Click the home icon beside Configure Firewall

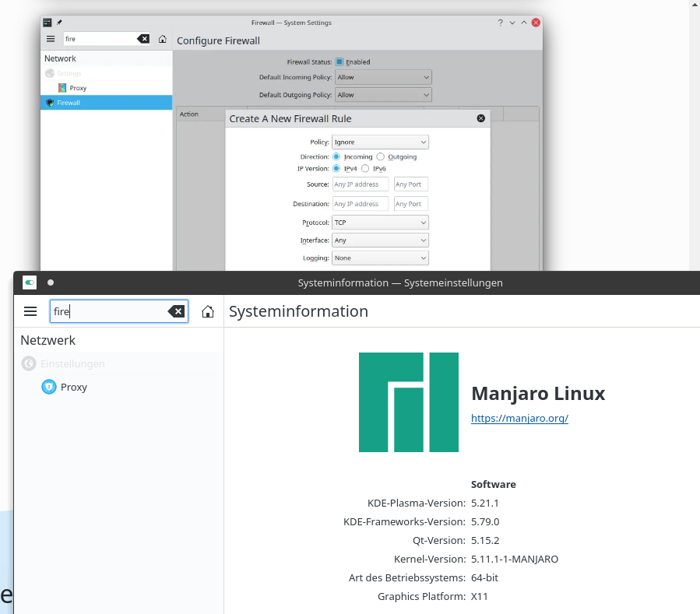[162, 39]
